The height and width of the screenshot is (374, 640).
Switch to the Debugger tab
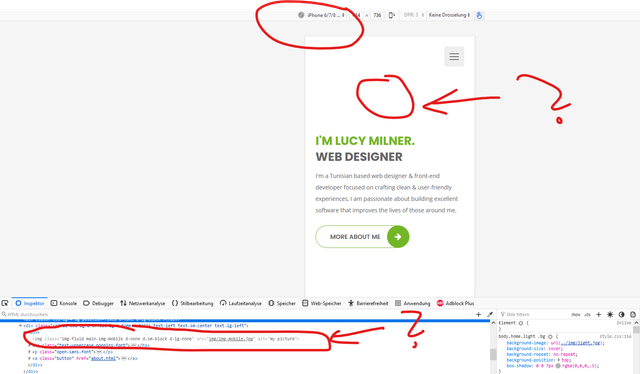(x=98, y=303)
